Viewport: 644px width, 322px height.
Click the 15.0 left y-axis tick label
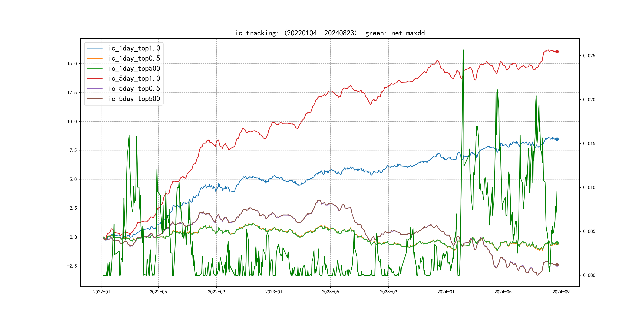click(72, 64)
